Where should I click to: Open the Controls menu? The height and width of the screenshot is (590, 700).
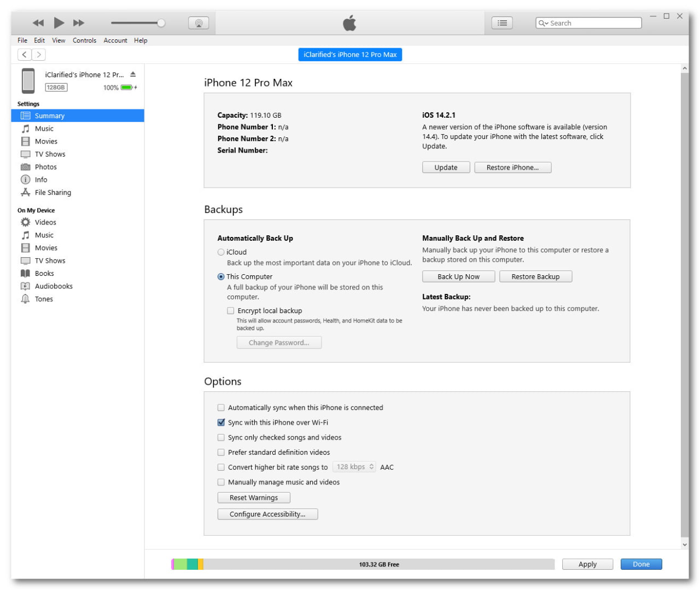click(84, 41)
